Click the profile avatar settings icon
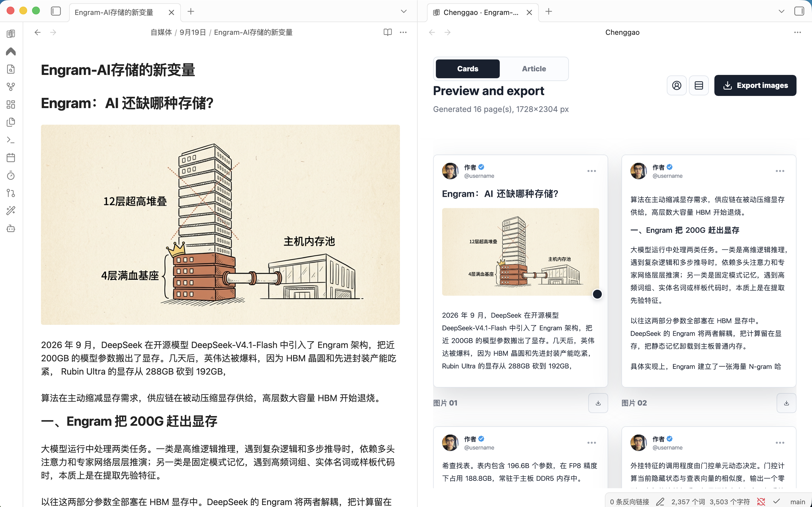This screenshot has width=812, height=507. (x=677, y=85)
